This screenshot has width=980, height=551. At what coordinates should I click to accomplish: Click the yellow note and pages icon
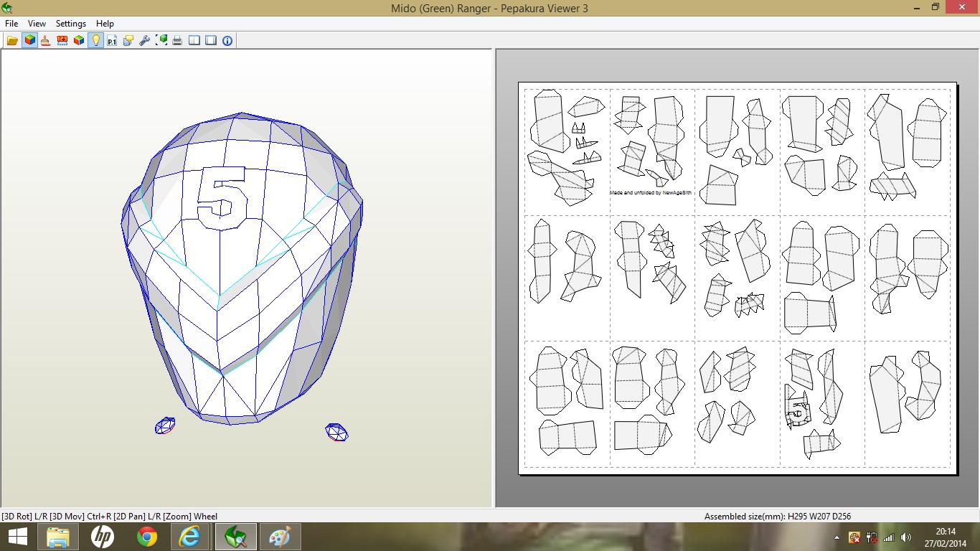128,41
